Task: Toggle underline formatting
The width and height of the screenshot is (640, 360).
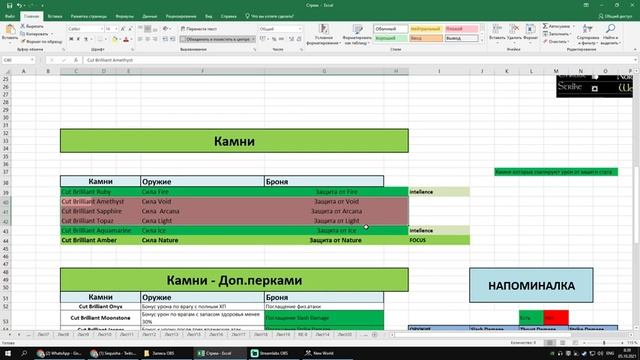Action: (x=86, y=39)
